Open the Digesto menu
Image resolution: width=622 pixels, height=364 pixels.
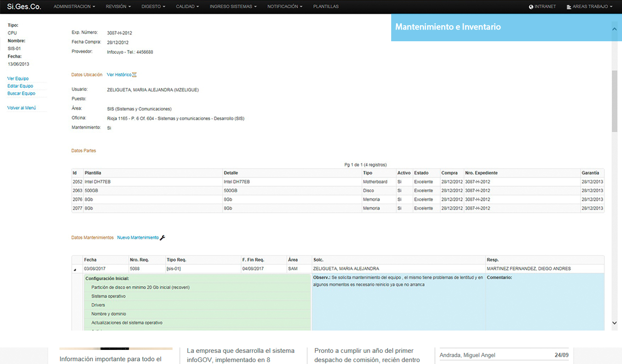coord(153,7)
